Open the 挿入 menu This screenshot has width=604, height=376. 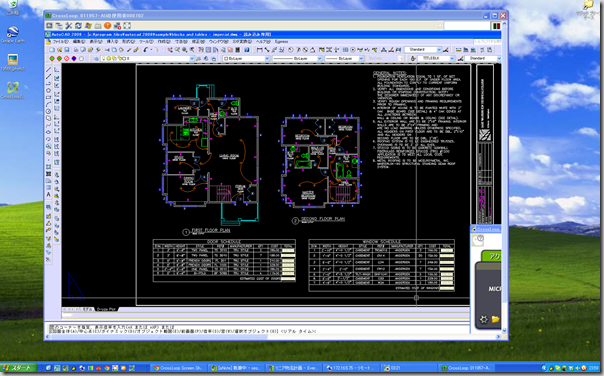tap(112, 42)
